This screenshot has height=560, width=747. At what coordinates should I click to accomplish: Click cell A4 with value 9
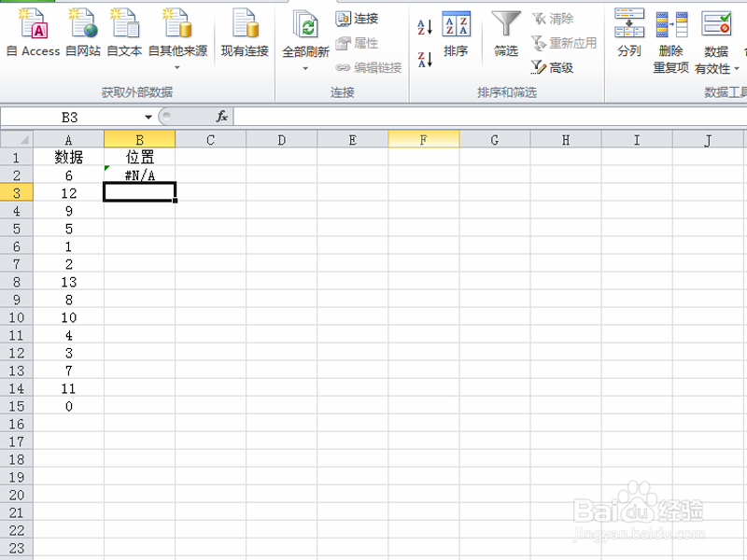click(x=68, y=211)
